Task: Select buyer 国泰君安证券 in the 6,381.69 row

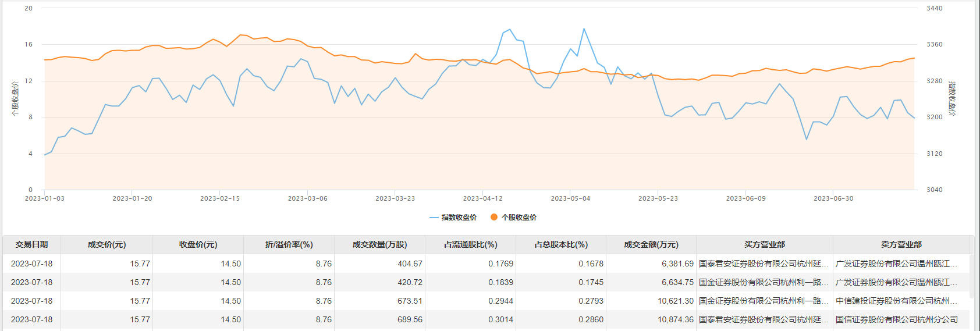Action: pyautogui.click(x=764, y=264)
